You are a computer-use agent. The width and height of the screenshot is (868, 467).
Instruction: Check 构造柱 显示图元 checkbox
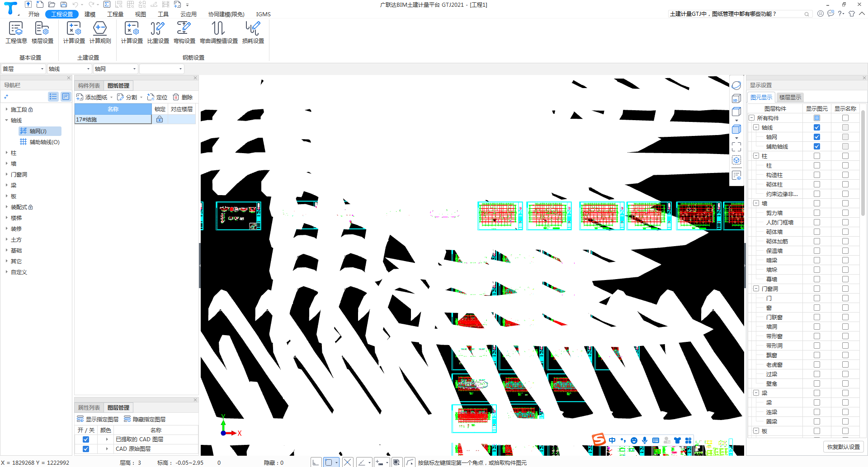point(817,175)
